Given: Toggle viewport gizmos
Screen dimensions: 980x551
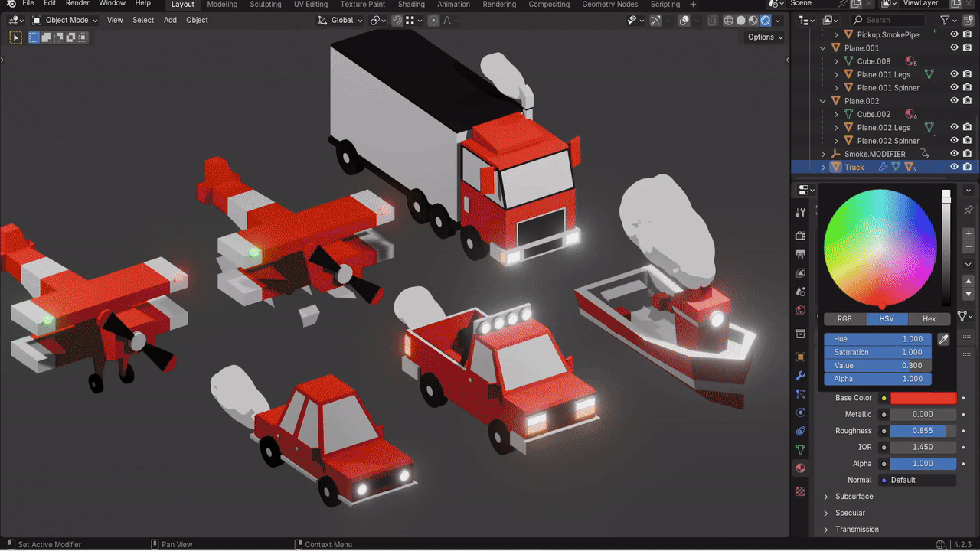Looking at the screenshot, I should (x=655, y=21).
